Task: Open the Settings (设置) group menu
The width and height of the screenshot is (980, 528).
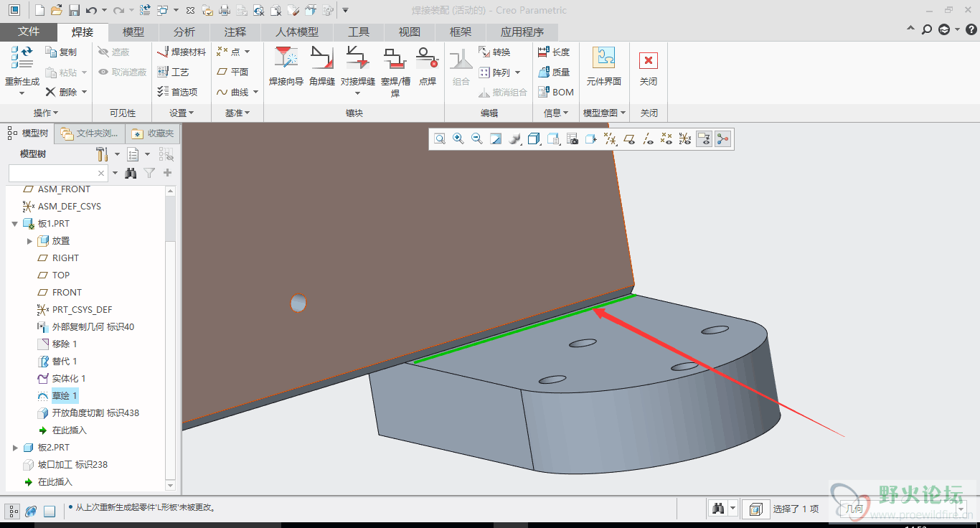Action: coord(182,113)
